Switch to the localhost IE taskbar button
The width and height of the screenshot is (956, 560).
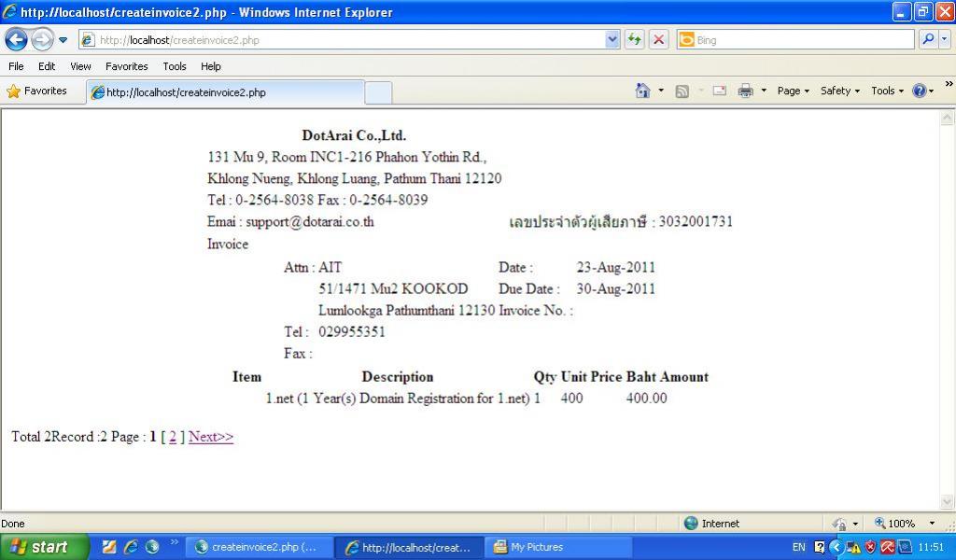[410, 547]
